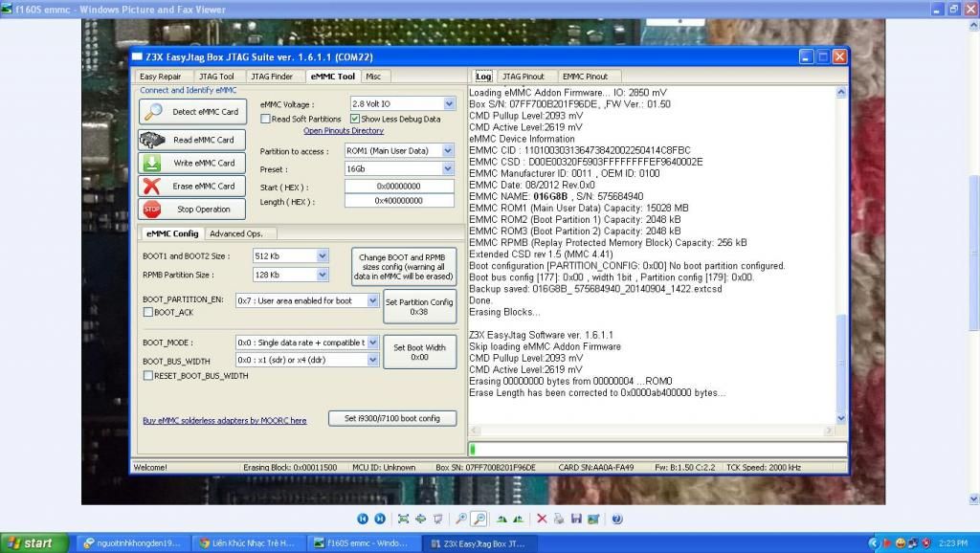The height and width of the screenshot is (553, 980).
Task: Enable the BOOT_ACK checkbox
Action: [148, 312]
